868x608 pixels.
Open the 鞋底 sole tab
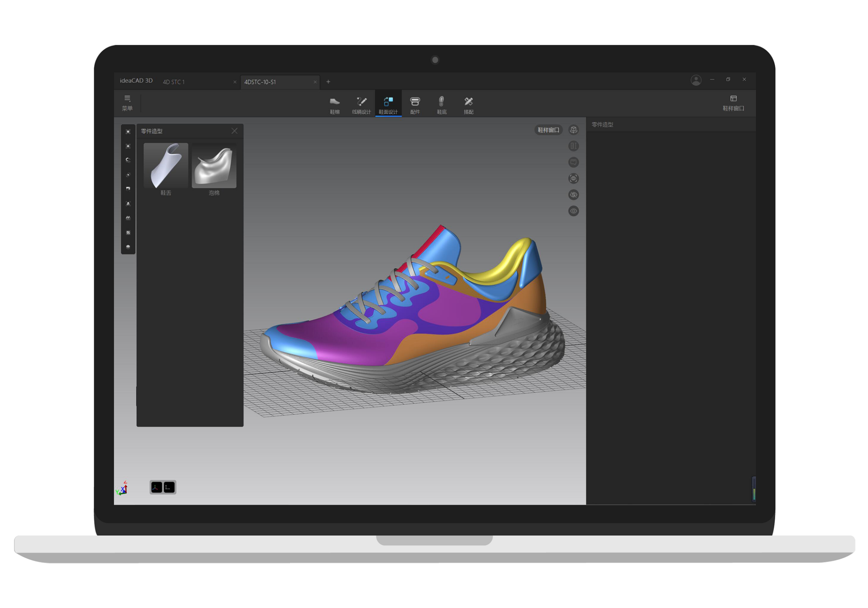(x=441, y=105)
